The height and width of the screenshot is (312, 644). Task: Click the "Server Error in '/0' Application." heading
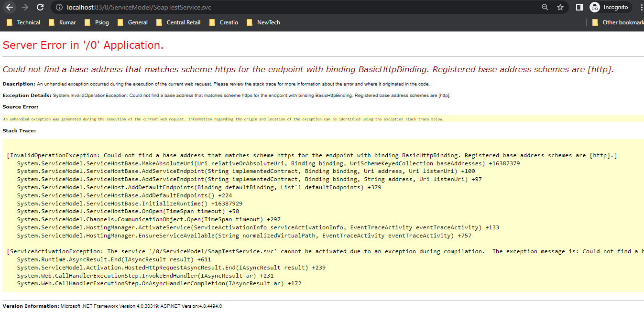pos(83,45)
